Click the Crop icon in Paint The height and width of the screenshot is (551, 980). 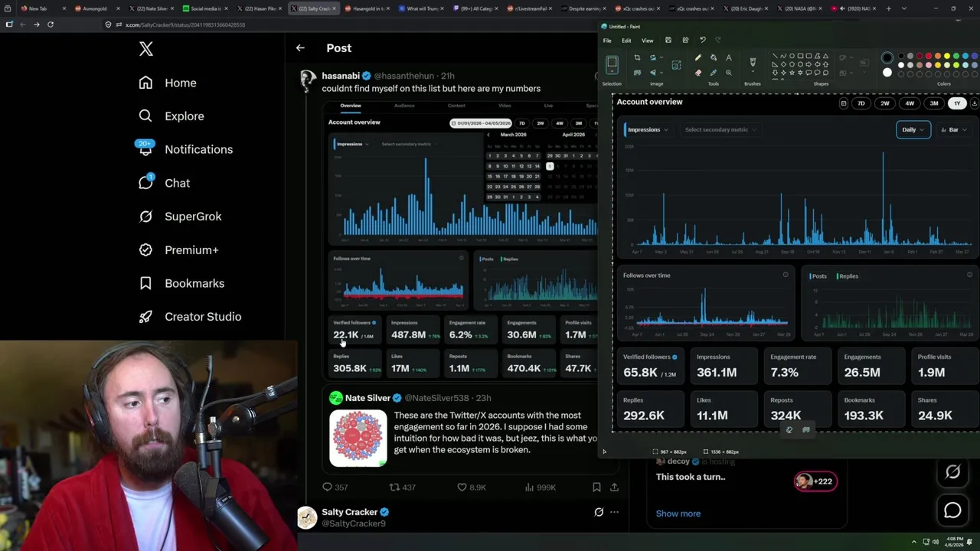click(x=637, y=57)
